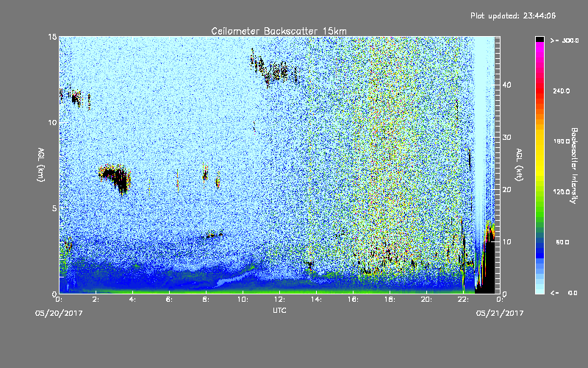Click the '10:' hour tick label
This screenshot has width=588, height=368.
pyautogui.click(x=243, y=300)
